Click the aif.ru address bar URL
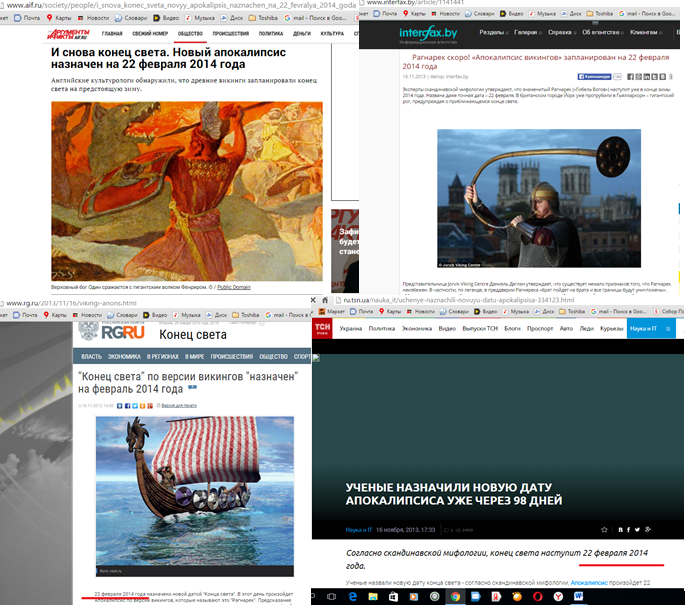 coord(181,5)
